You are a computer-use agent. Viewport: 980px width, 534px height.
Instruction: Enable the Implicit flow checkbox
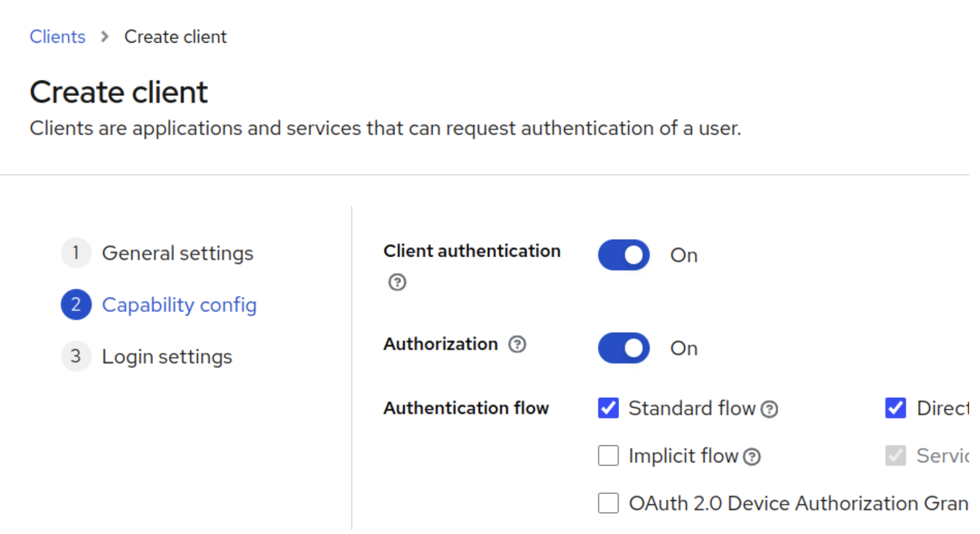(608, 456)
